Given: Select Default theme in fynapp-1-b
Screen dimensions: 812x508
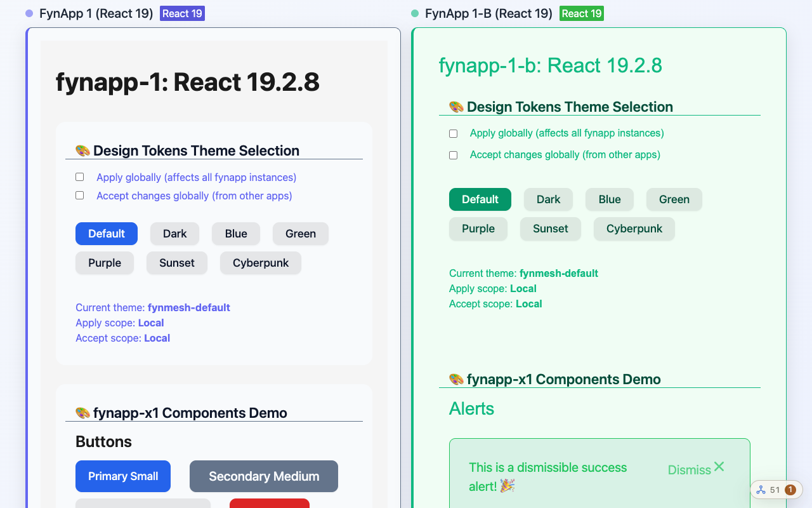Looking at the screenshot, I should pos(480,199).
